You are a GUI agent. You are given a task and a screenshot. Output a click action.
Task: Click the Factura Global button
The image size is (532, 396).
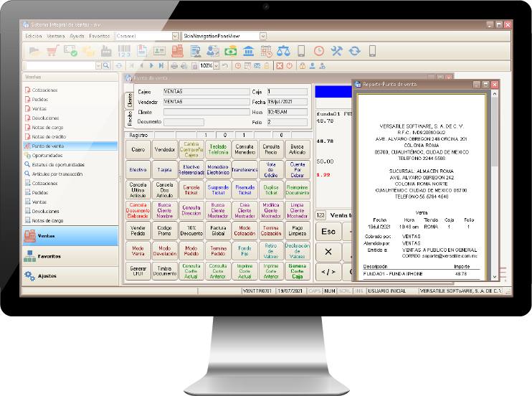[x=218, y=231]
